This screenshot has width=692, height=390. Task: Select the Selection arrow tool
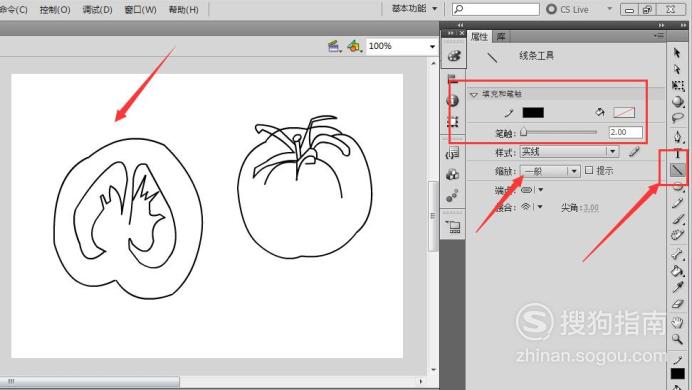coord(677,53)
